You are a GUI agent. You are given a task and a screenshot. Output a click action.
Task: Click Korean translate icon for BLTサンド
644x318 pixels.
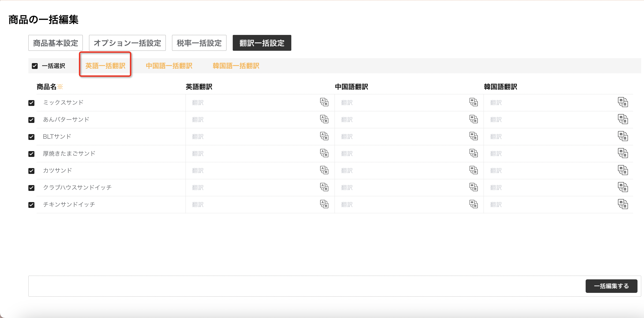(x=623, y=136)
